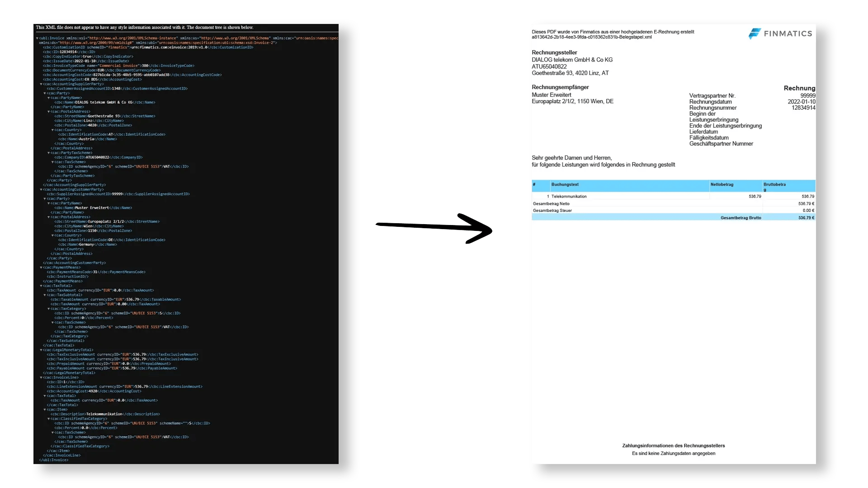868x488 pixels.
Task: Select the AccountingCost ER BDS line
Action: [x=92, y=80]
